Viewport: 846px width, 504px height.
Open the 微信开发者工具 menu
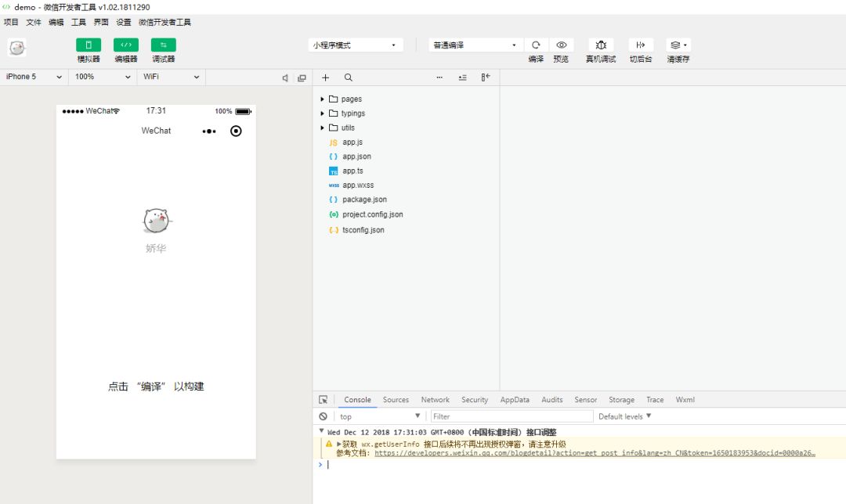pos(164,22)
